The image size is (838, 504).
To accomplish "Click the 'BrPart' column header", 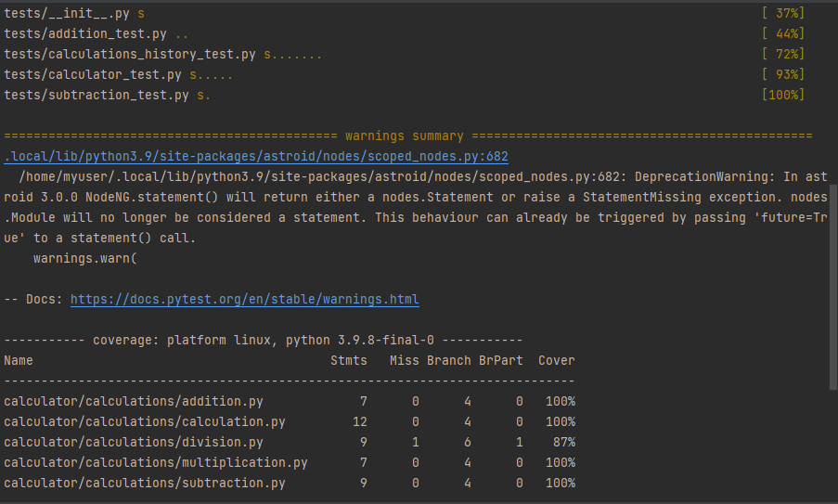I will [x=501, y=360].
